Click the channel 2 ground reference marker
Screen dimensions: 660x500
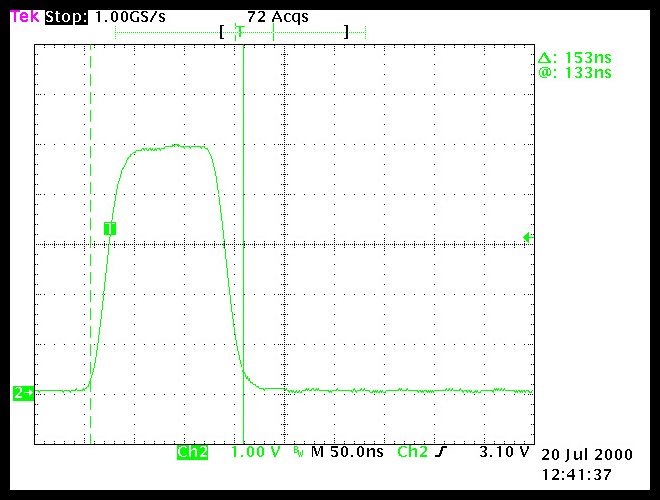[23, 393]
